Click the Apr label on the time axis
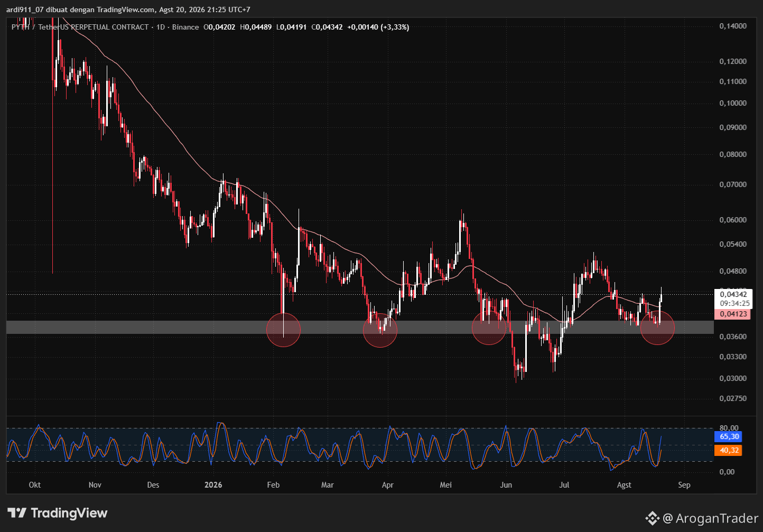Screen dimensions: 763x532 [x=387, y=485]
